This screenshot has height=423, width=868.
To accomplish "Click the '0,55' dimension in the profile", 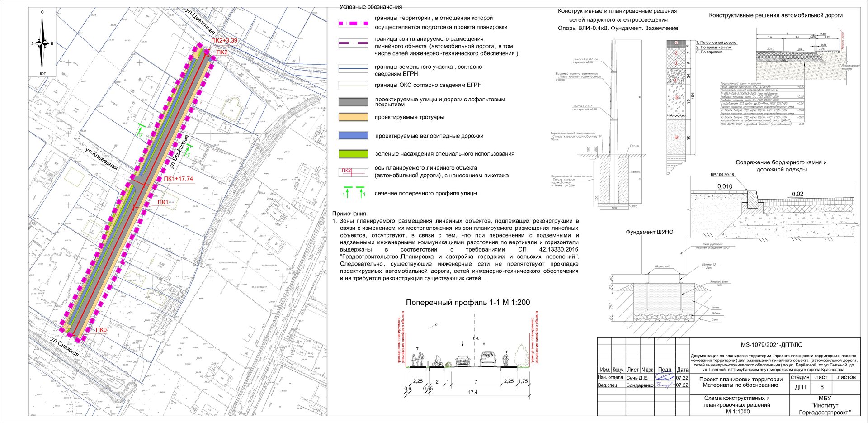I will point(428,388).
